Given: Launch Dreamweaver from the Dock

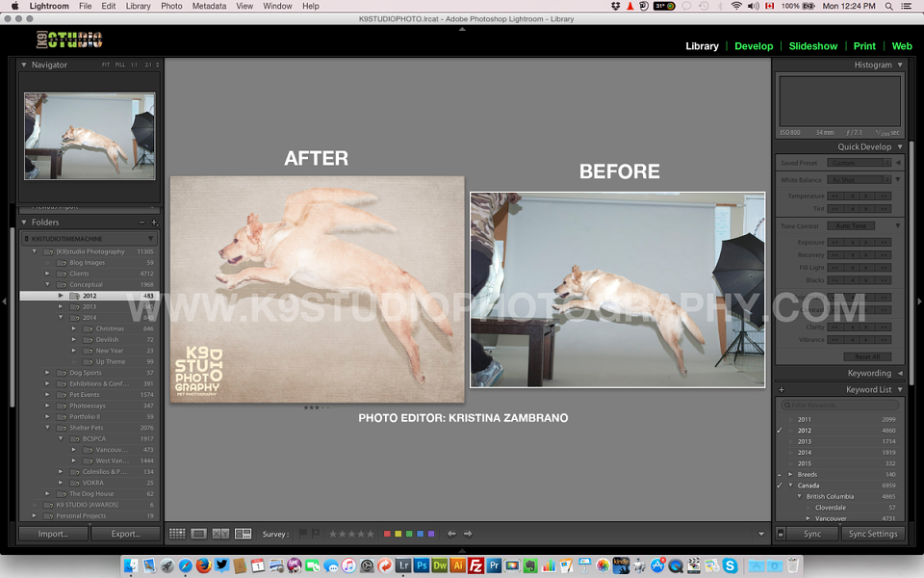Looking at the screenshot, I should click(440, 565).
